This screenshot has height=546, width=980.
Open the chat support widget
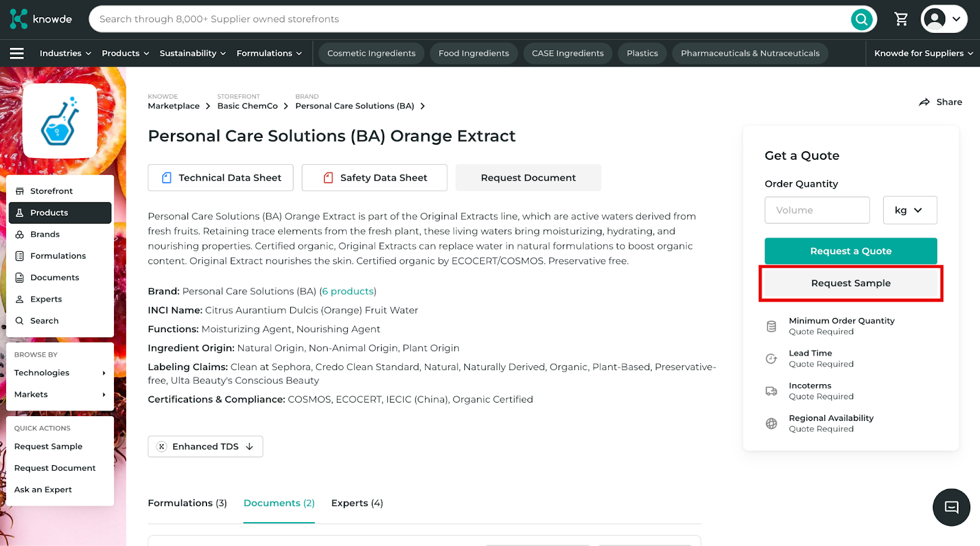click(x=951, y=507)
